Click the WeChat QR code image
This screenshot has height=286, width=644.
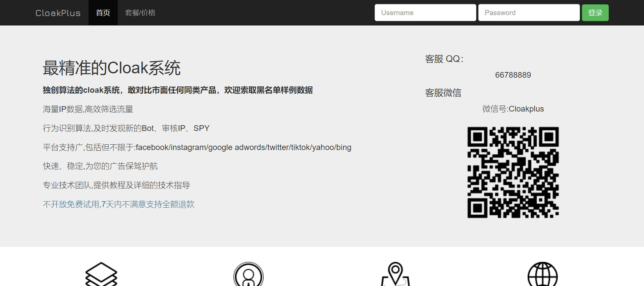pos(513,172)
